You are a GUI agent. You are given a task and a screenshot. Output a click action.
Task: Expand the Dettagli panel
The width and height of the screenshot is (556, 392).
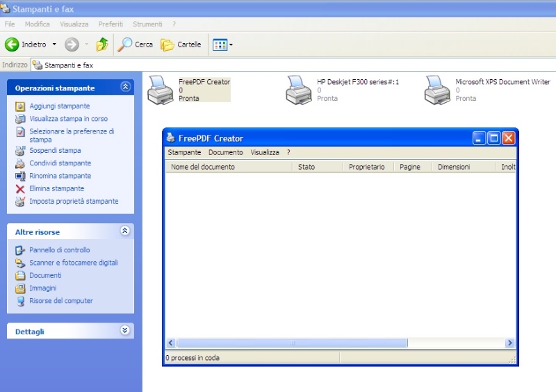click(125, 331)
